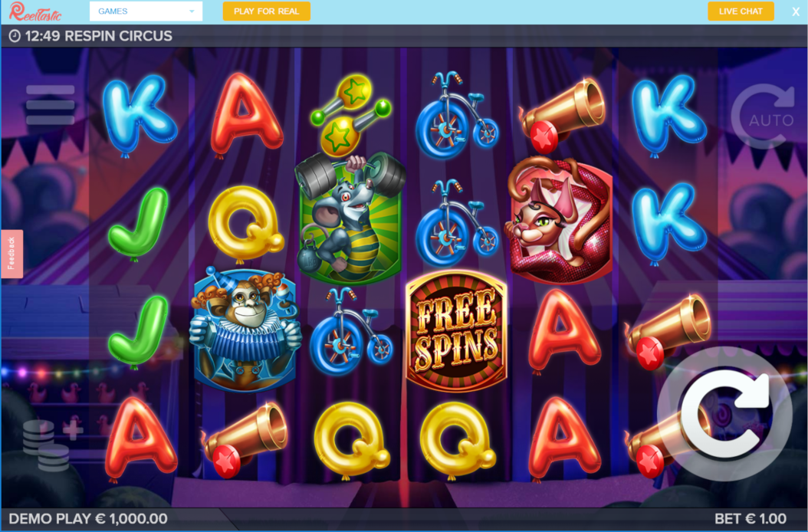
Task: Click the Reeltastic logo
Action: (x=35, y=11)
